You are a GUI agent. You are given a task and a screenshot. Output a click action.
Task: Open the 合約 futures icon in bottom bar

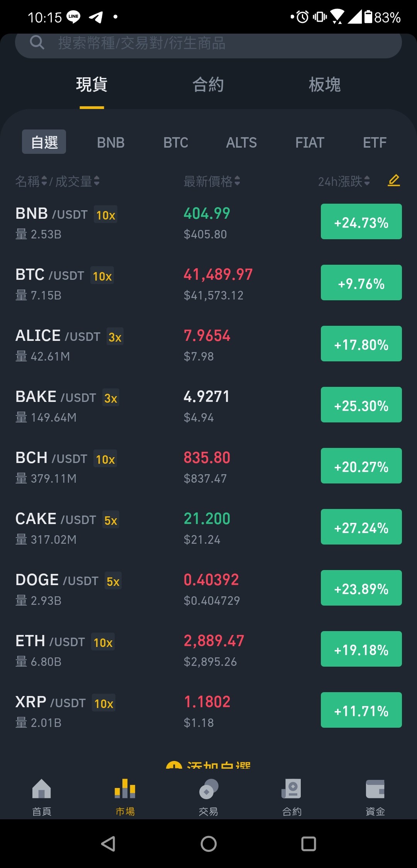pyautogui.click(x=292, y=789)
